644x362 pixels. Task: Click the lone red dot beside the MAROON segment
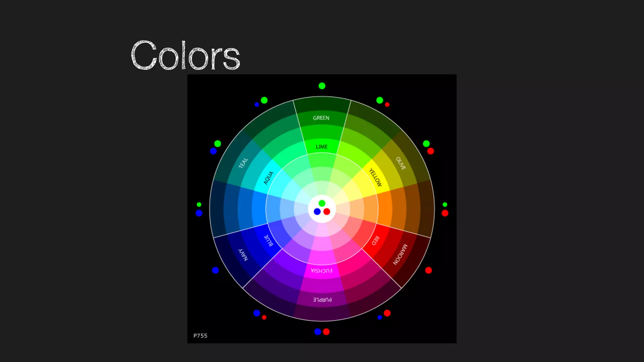(429, 270)
